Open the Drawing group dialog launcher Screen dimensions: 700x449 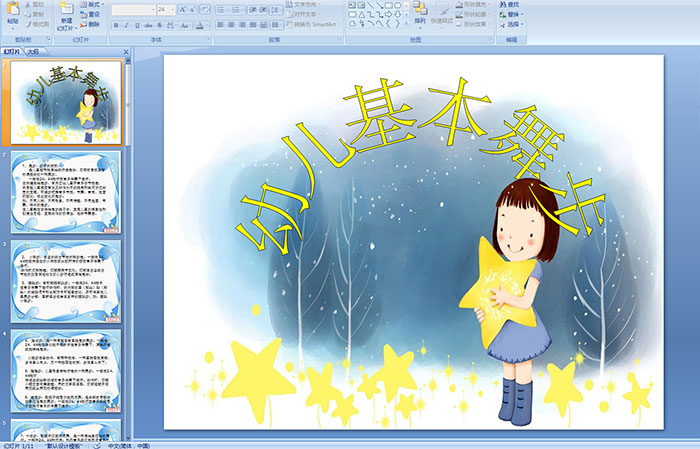[490, 40]
